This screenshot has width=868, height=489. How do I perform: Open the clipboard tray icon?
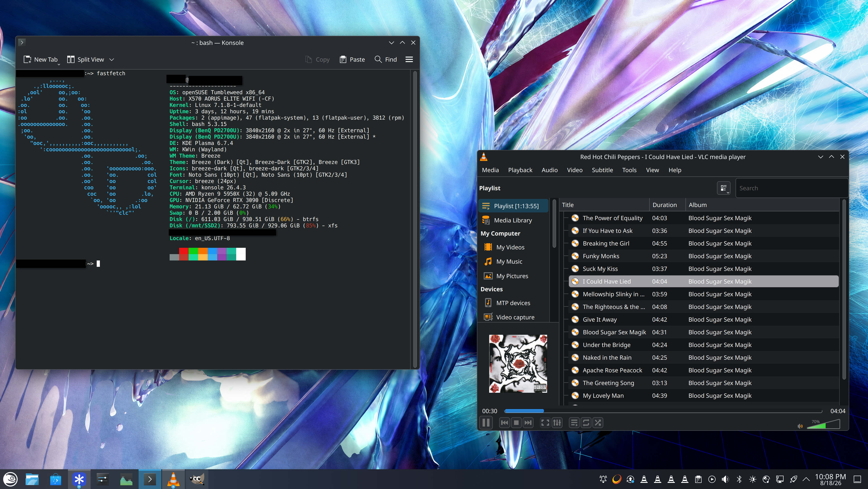pyautogui.click(x=698, y=479)
